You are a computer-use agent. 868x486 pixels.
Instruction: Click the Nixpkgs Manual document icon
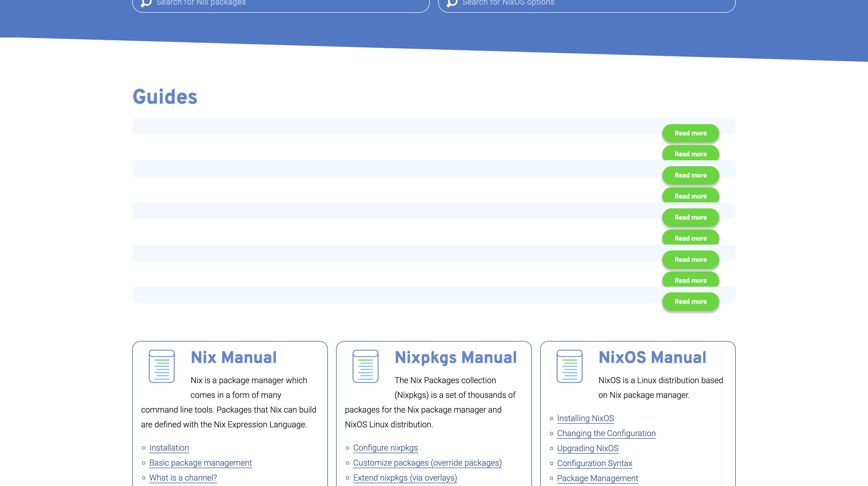point(366,366)
